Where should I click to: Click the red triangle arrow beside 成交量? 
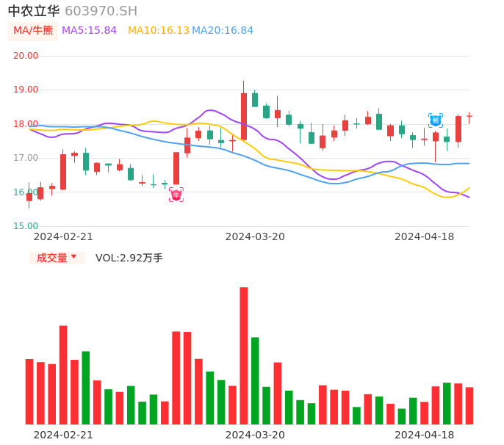[73, 257]
